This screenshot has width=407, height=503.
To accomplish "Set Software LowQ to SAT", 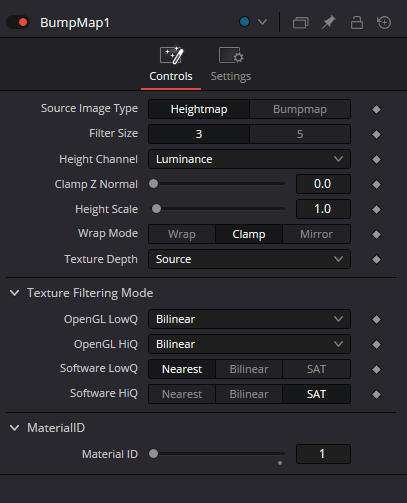I will pyautogui.click(x=316, y=369).
